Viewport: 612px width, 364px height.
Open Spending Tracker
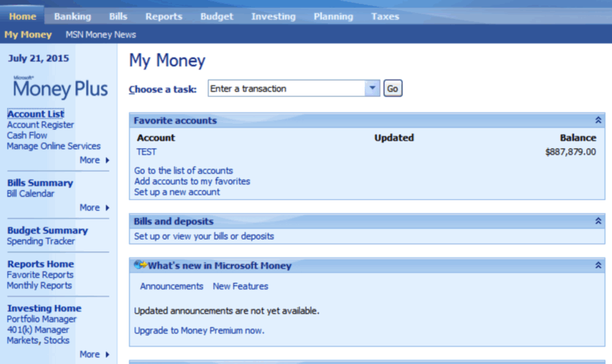click(x=41, y=241)
